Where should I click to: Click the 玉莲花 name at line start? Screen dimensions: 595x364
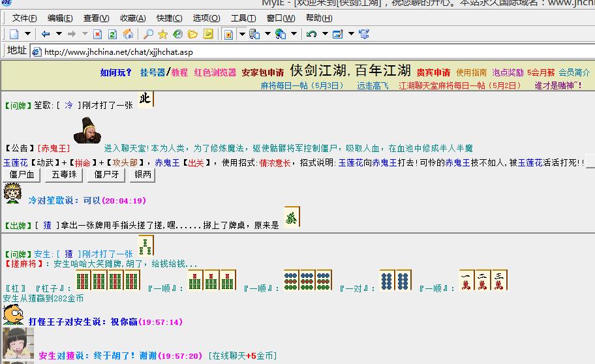pos(16,163)
